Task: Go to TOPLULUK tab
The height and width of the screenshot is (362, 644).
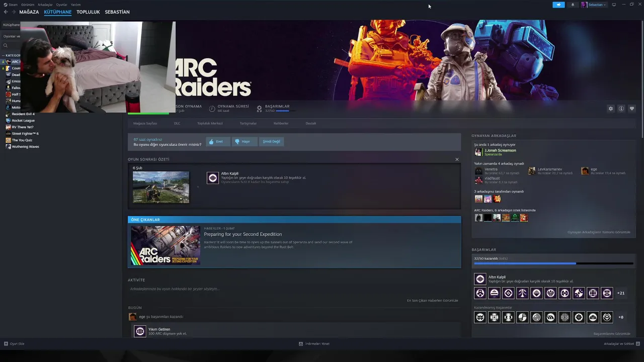Action: (88, 12)
